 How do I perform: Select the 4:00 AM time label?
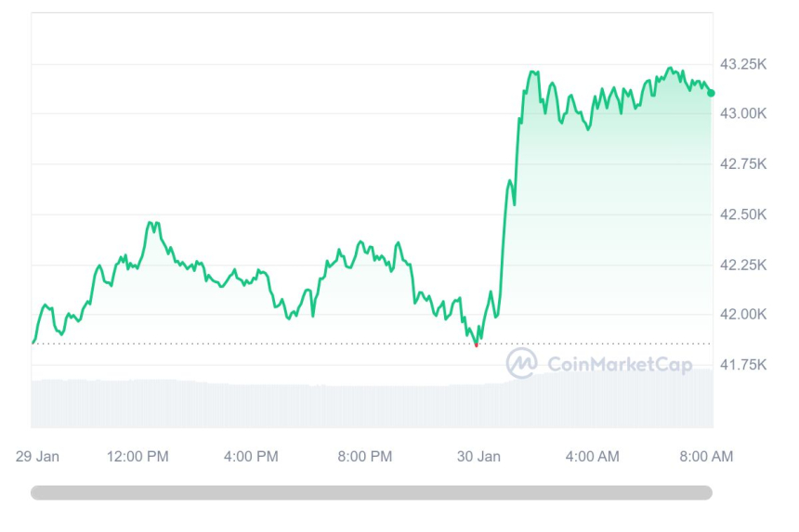593,457
